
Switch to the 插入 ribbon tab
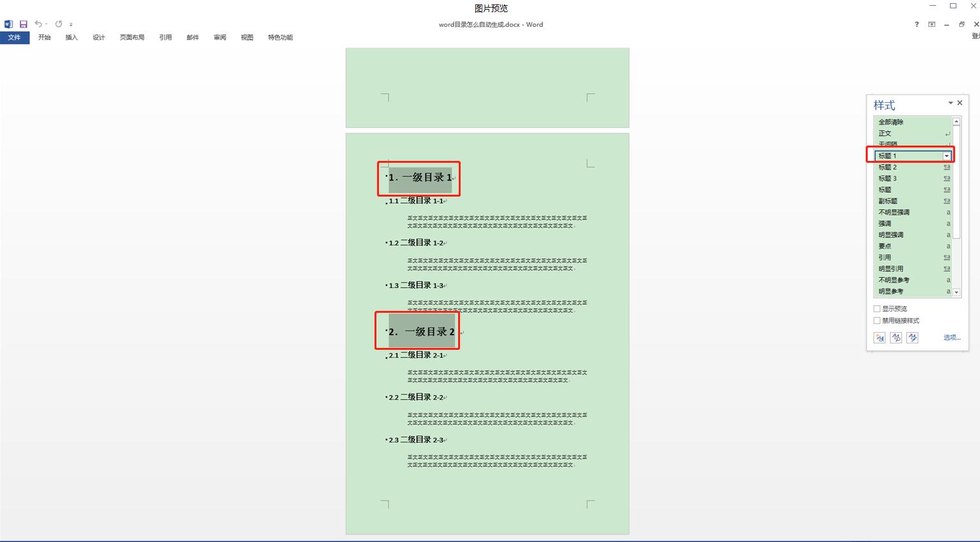click(x=71, y=38)
